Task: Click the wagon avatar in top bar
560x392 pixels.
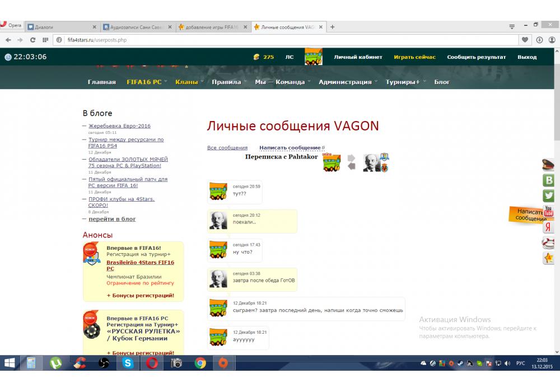Action: 313,57
